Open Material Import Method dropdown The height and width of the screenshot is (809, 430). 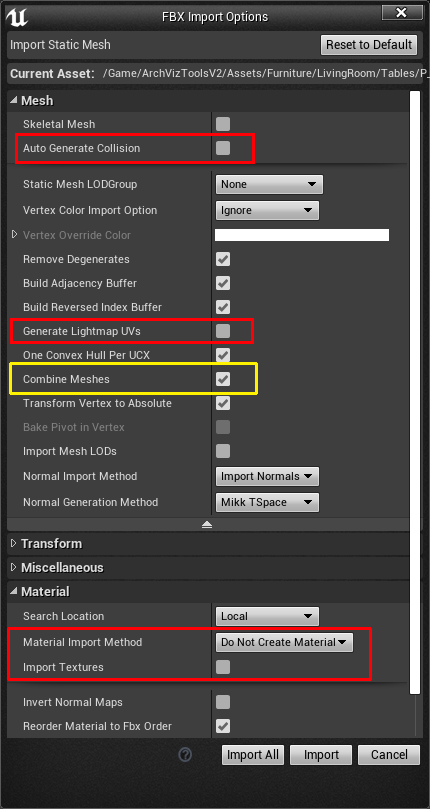click(284, 642)
